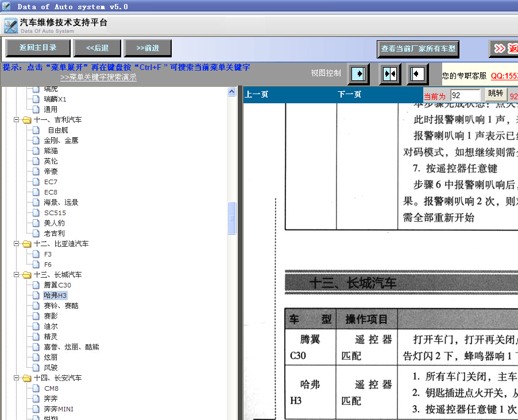
Task: Click the >>前进 forward button
Action: pyautogui.click(x=148, y=48)
